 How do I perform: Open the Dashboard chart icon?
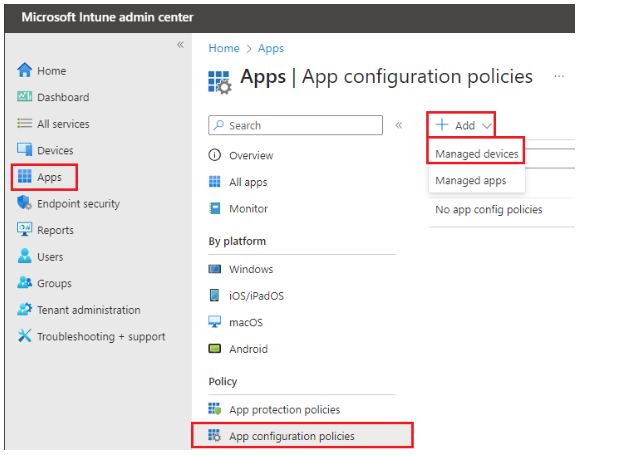(x=25, y=97)
